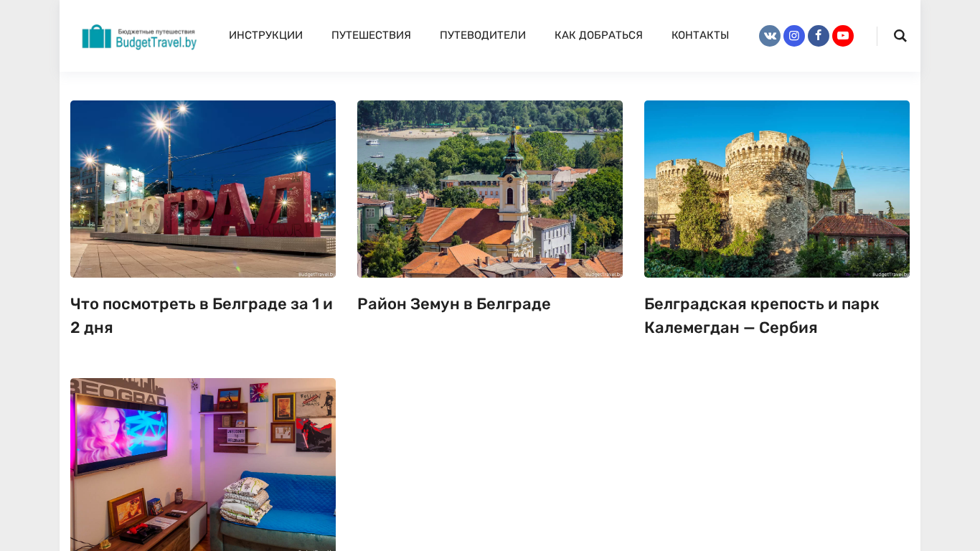Open article 'Белградская крепость и парк Калемегдан'
980x551 pixels.
pyautogui.click(x=762, y=316)
